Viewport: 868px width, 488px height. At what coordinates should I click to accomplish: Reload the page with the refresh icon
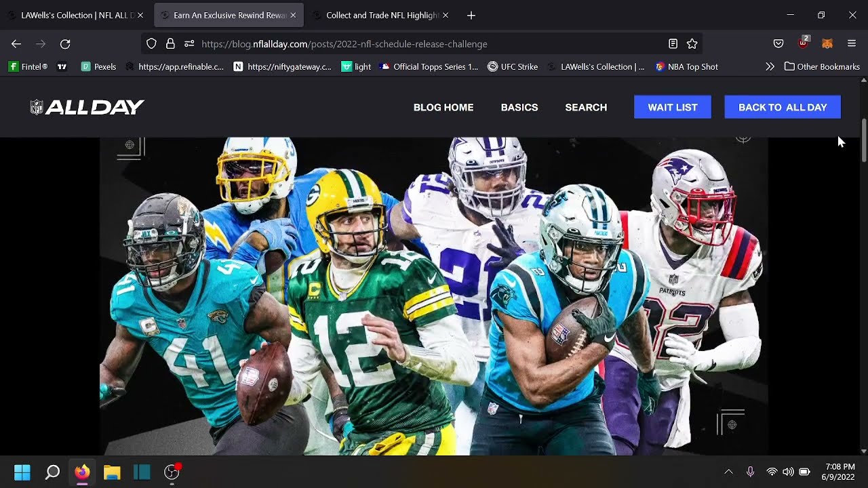(65, 44)
